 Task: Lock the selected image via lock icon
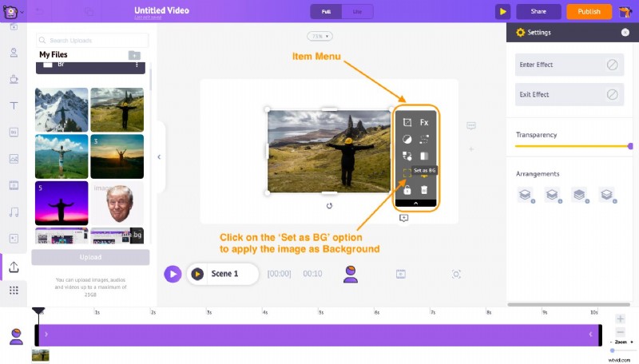[x=407, y=190]
